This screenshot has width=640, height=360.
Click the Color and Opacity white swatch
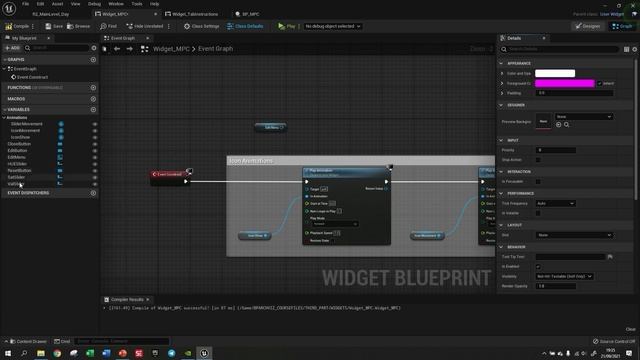point(555,73)
